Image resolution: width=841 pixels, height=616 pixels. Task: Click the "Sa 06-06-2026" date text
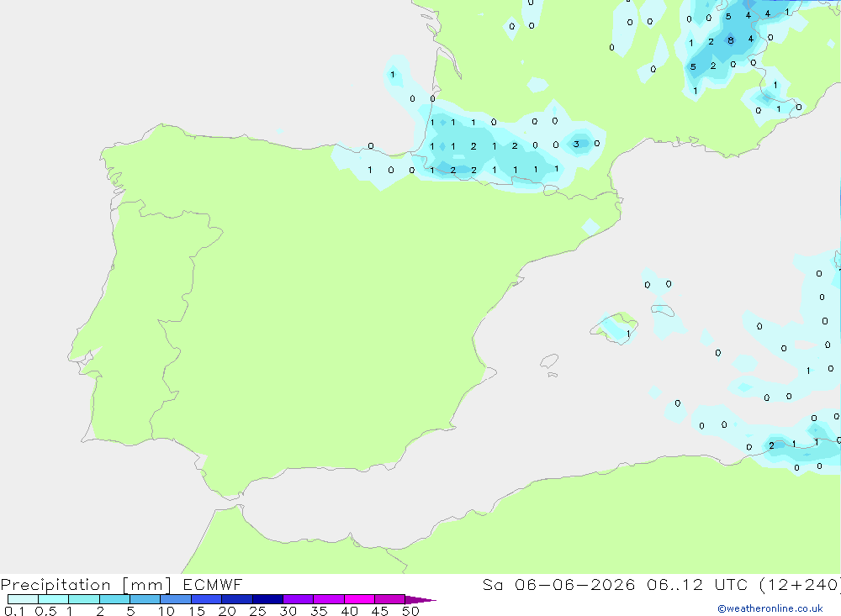click(559, 584)
